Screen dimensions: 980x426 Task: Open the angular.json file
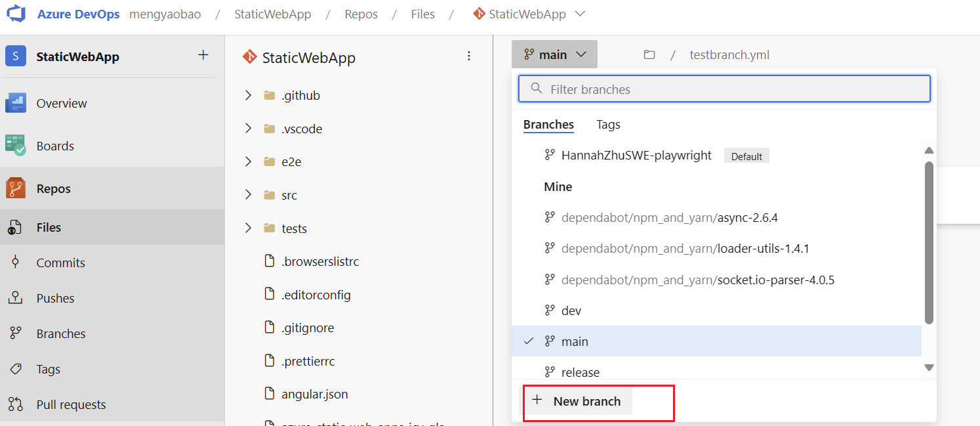(315, 394)
